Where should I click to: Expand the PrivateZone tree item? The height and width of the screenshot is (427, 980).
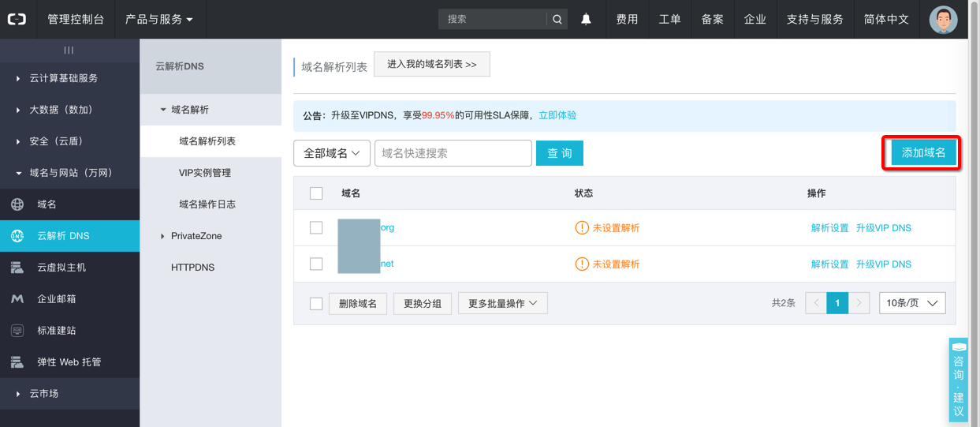coord(162,236)
